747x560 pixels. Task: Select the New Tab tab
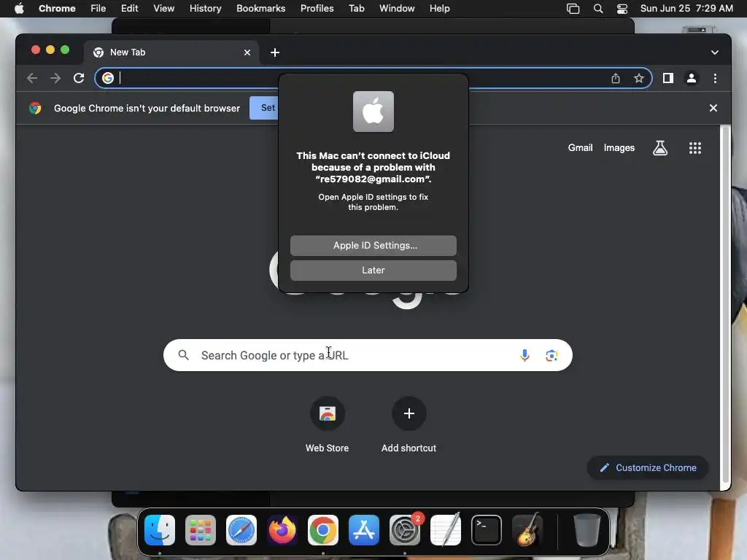(171, 52)
